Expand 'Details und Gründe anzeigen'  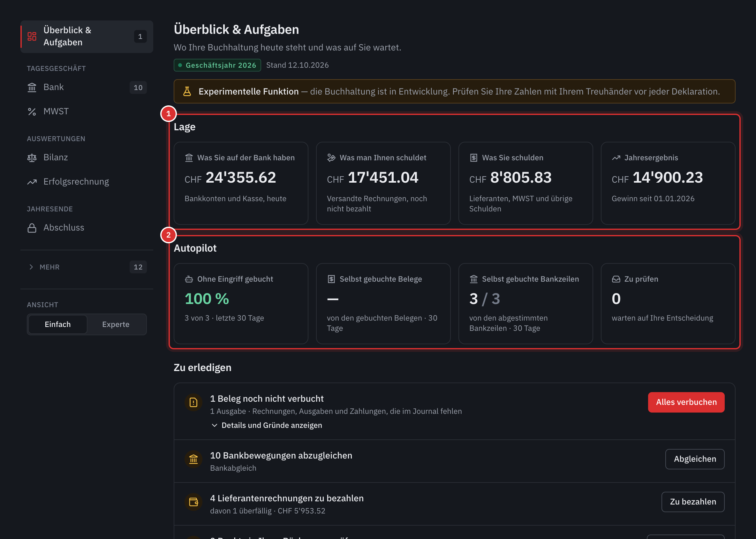(267, 426)
